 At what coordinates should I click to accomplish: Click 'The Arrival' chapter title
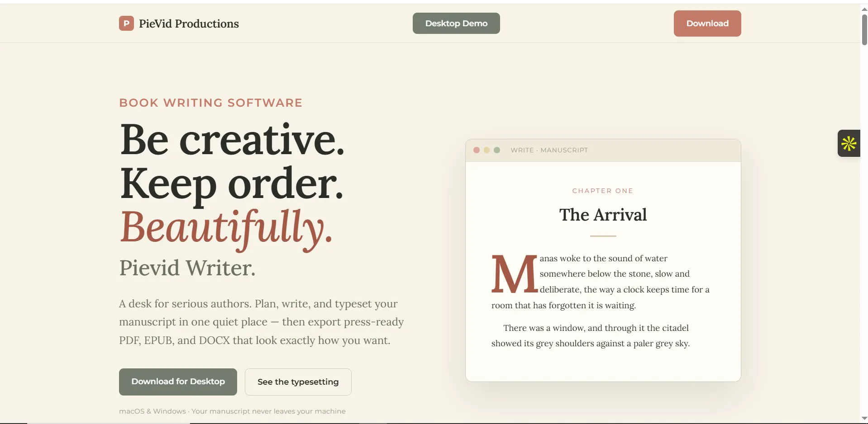coord(603,215)
